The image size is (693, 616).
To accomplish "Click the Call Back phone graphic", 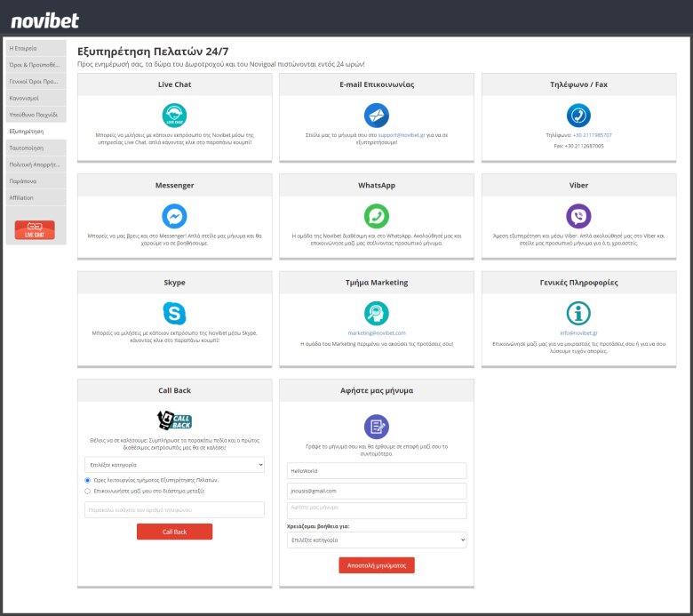I will click(174, 420).
